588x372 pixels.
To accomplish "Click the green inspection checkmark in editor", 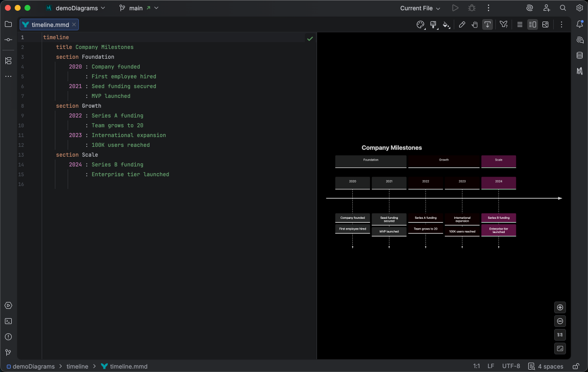I will (x=310, y=38).
